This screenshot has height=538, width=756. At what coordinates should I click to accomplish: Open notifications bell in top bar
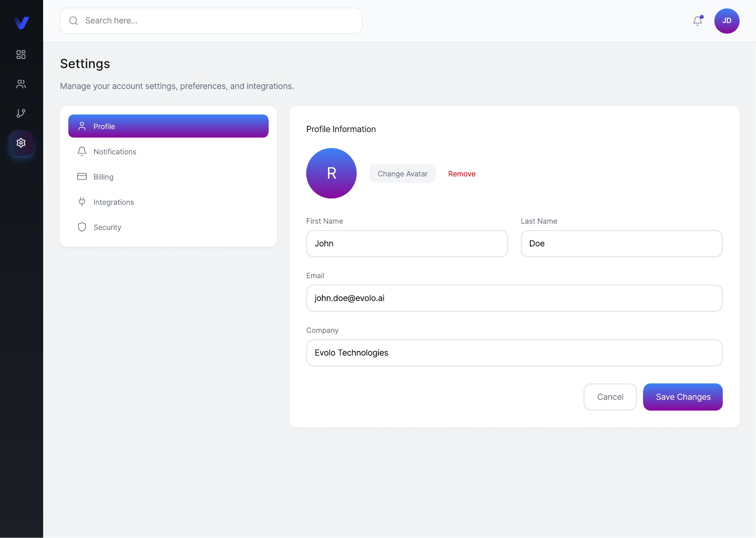[x=698, y=21]
